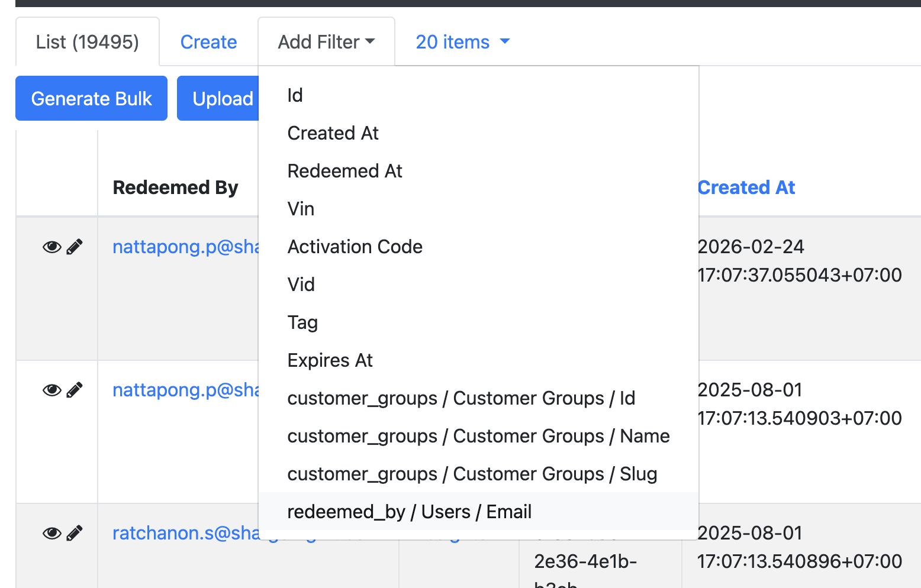The height and width of the screenshot is (588, 921).
Task: Switch to the Create tab
Action: click(208, 42)
